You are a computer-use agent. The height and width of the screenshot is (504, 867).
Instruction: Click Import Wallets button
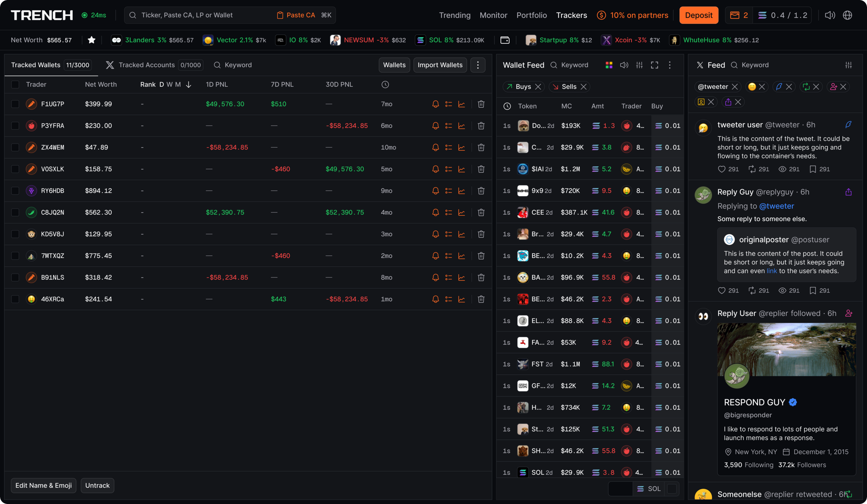pyautogui.click(x=440, y=65)
